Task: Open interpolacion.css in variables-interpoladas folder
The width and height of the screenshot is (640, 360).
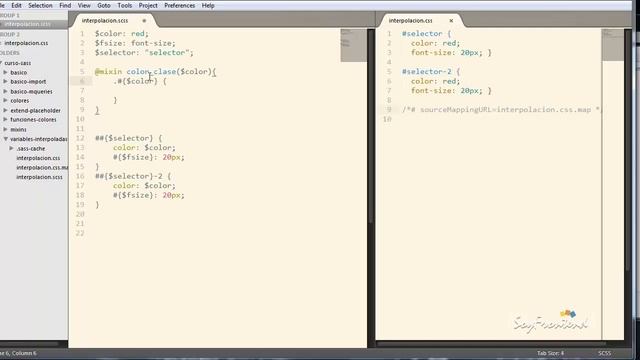Action: tap(38, 158)
